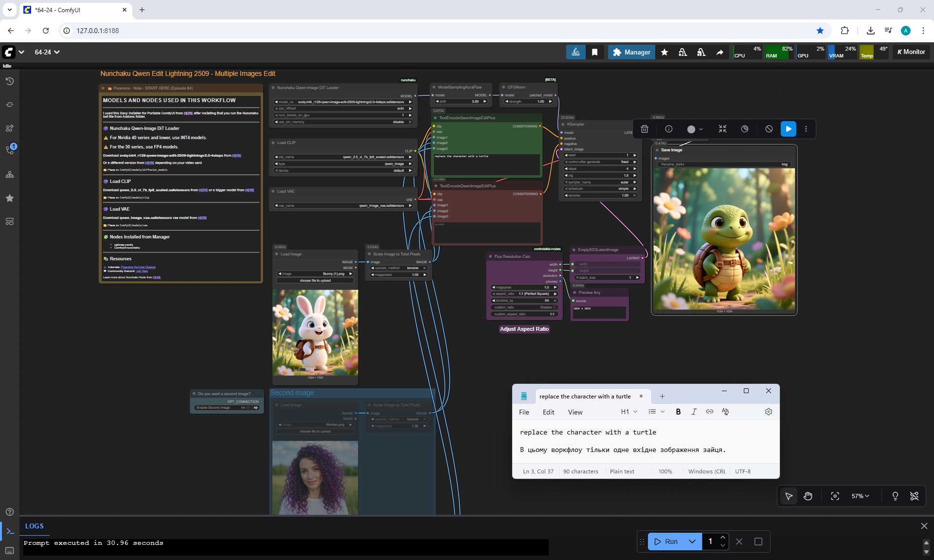Viewport: 934px width, 560px height.
Task: Toggle link visibility icon
Action: pos(914,496)
